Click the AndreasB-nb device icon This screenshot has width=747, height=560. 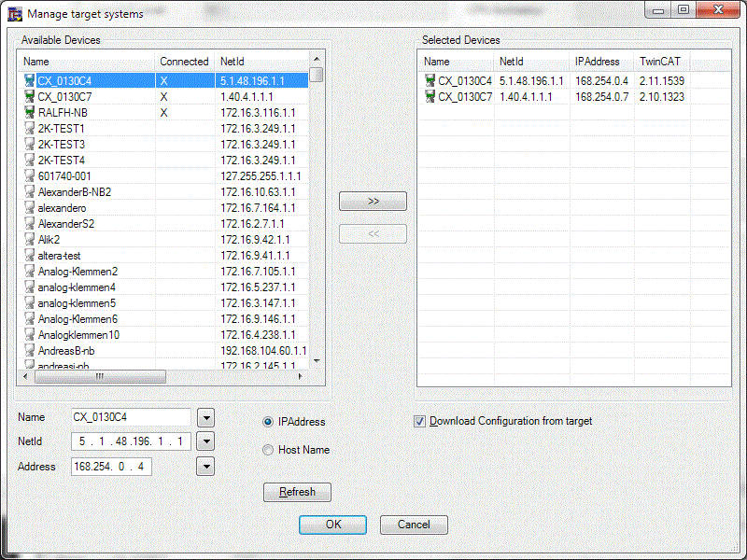coord(30,351)
